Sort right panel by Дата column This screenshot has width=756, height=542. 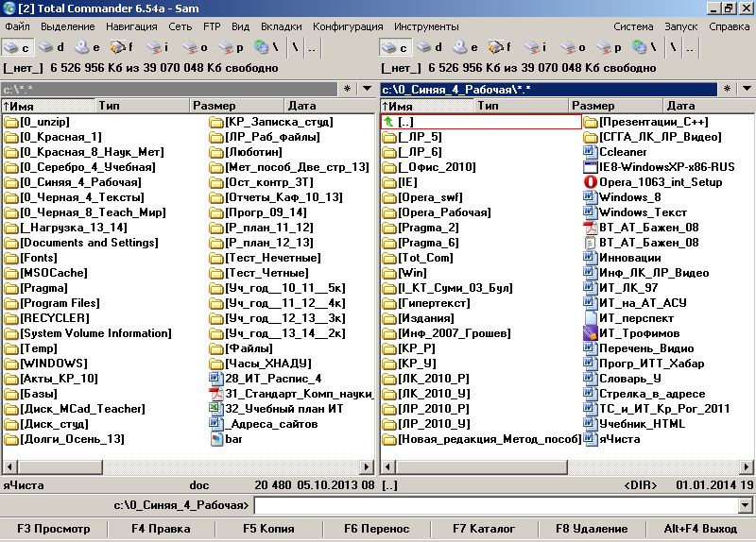(x=710, y=106)
